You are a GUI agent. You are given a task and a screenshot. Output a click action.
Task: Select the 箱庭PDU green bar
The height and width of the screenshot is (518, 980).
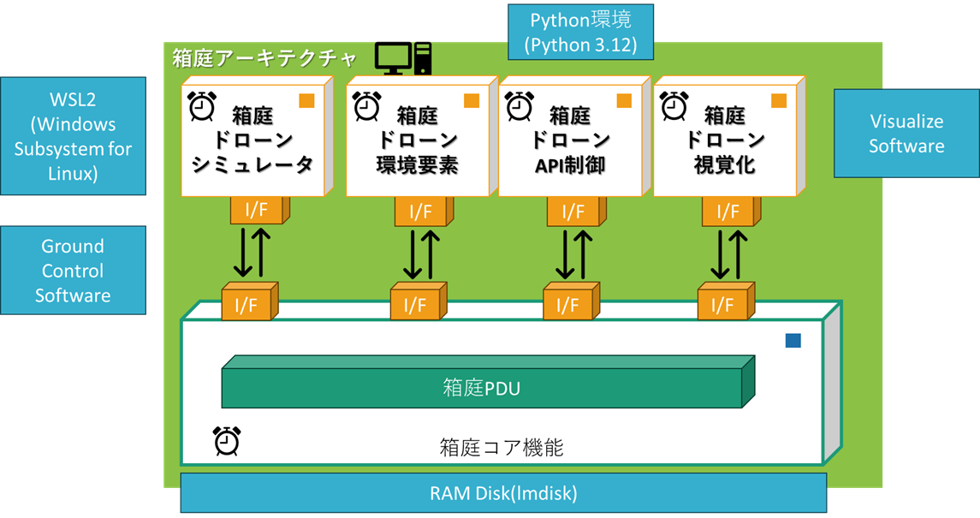[488, 382]
